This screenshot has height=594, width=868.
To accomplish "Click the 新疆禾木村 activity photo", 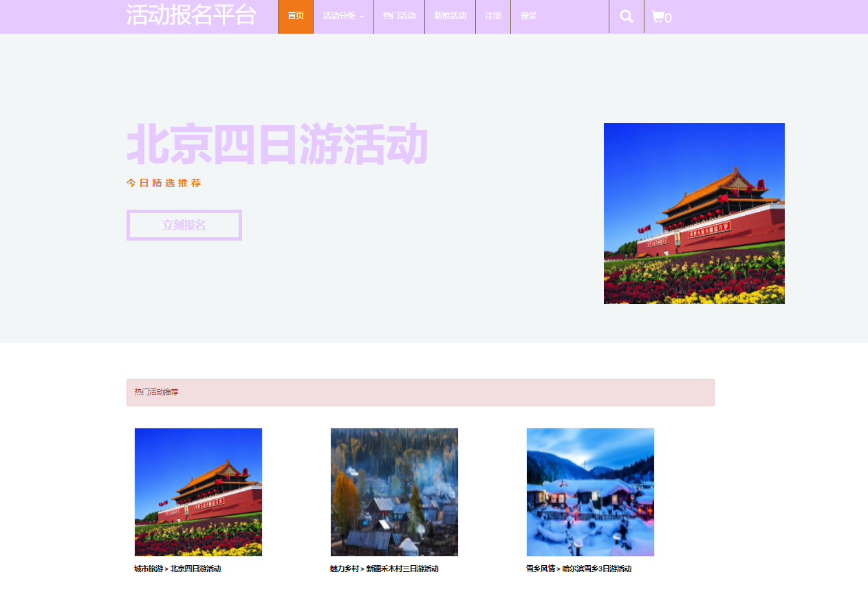I will click(x=394, y=492).
